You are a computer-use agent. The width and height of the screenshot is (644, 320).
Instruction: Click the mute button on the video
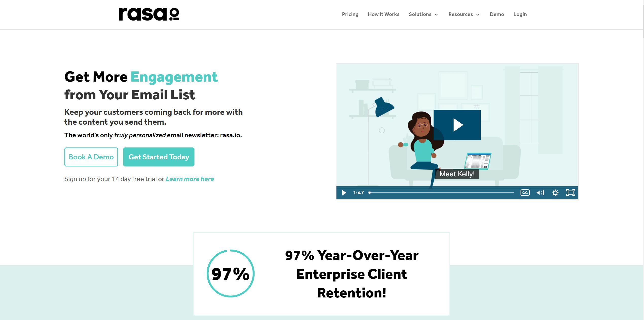541,192
